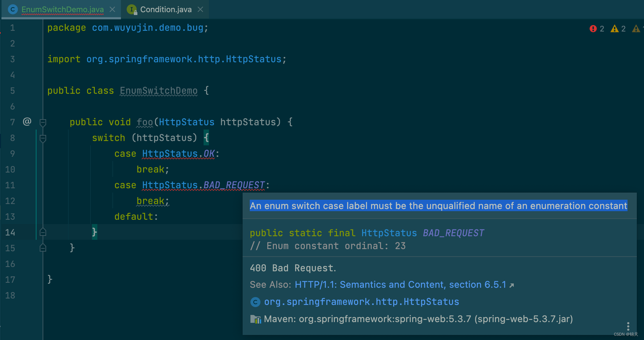The height and width of the screenshot is (340, 644).
Task: Click the Java class icon on EnumSwitchDemo.java tab
Action: tap(13, 9)
